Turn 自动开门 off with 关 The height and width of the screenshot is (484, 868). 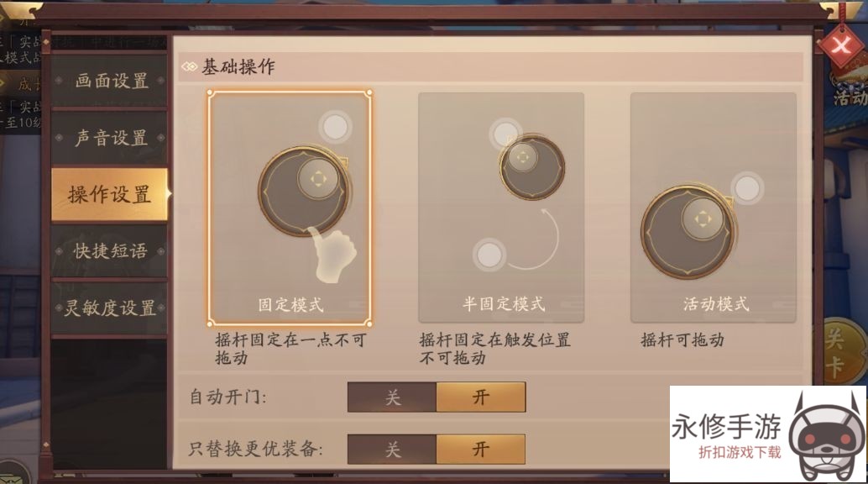(392, 397)
